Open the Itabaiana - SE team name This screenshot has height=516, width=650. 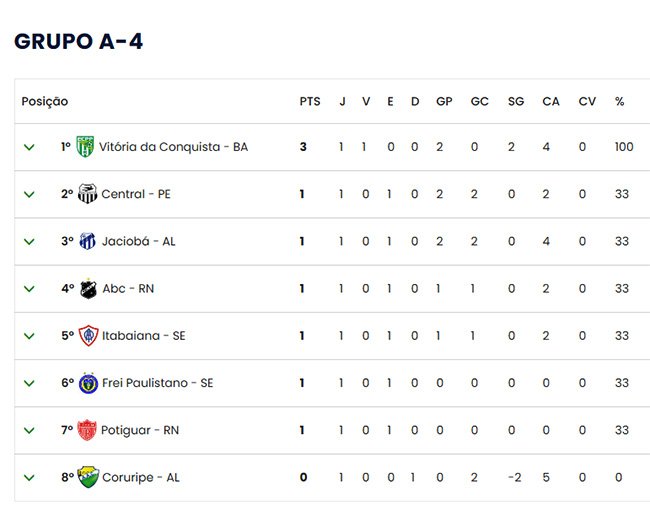pyautogui.click(x=144, y=336)
